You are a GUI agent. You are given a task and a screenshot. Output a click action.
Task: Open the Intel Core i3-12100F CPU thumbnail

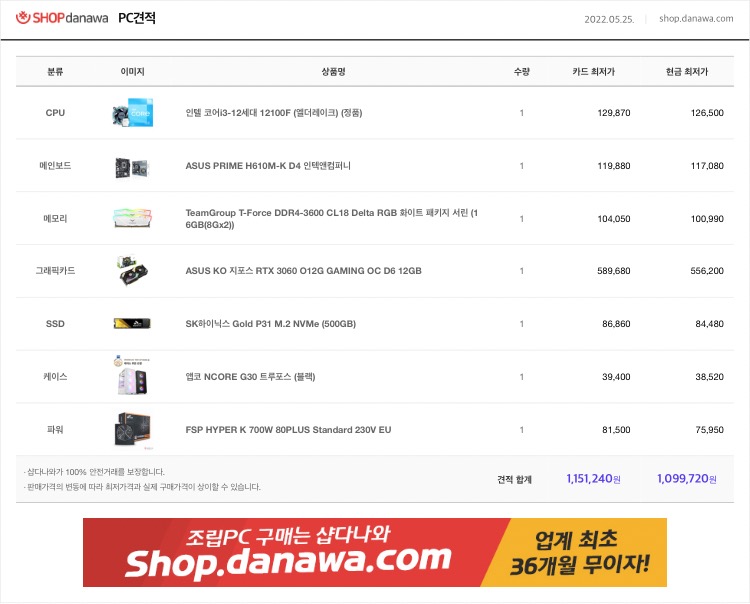coord(132,113)
